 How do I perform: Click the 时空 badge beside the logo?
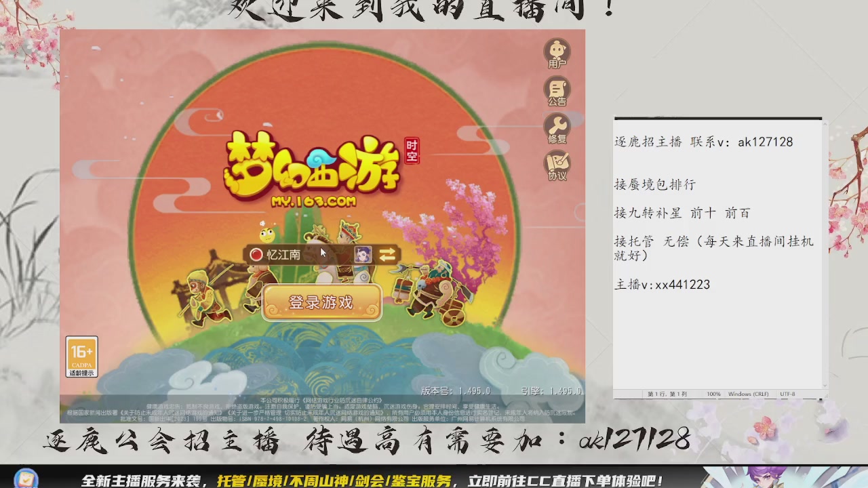click(x=412, y=150)
